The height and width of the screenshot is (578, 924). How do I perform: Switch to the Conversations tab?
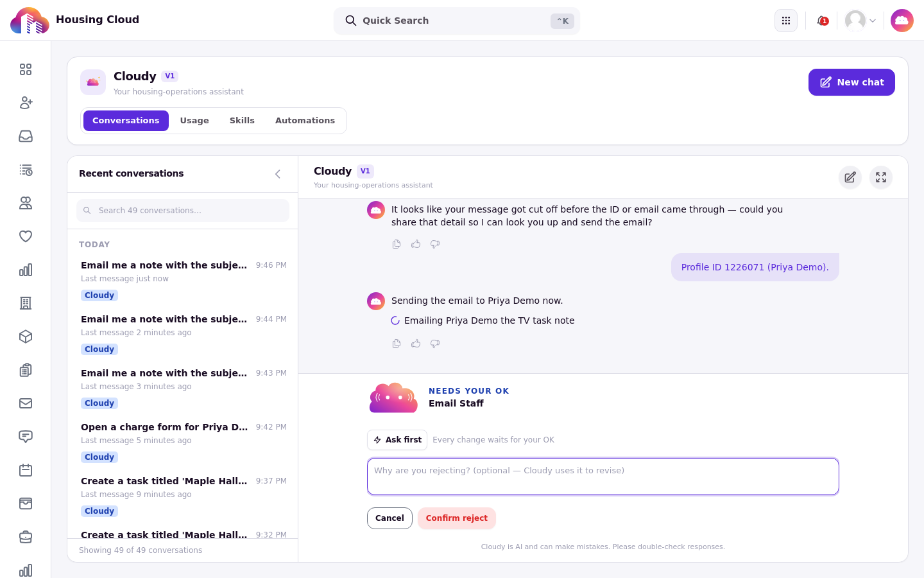point(126,121)
